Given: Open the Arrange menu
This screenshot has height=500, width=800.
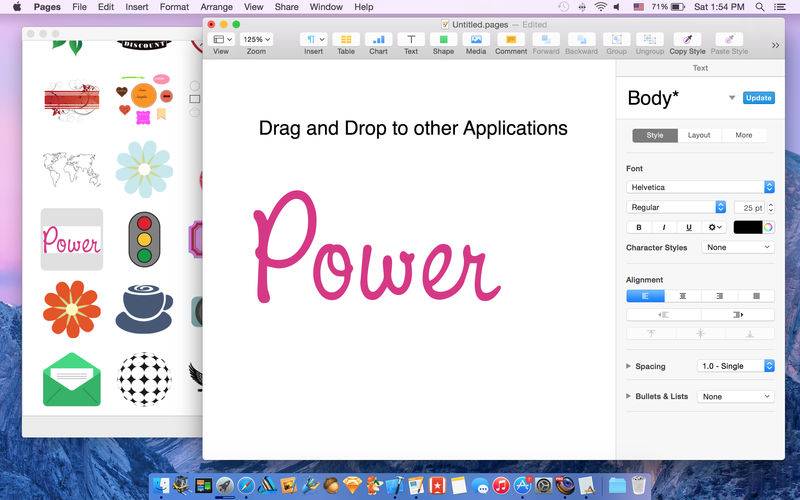Looking at the screenshot, I should click(x=216, y=7).
